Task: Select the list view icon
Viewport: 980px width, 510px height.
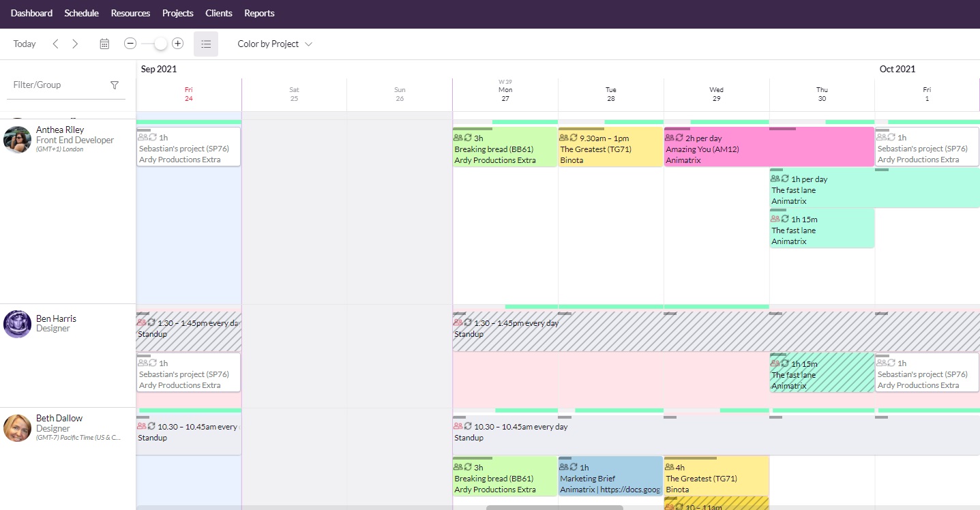Action: 205,43
